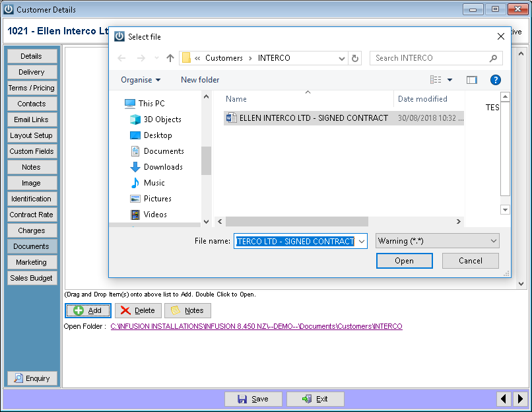
Task: Navigate up one folder level
Action: (169, 58)
